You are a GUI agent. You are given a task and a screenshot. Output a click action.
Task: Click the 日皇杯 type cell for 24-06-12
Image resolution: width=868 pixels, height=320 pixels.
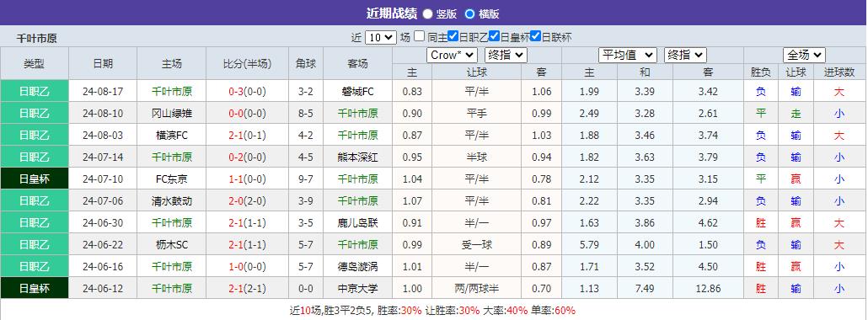35,289
